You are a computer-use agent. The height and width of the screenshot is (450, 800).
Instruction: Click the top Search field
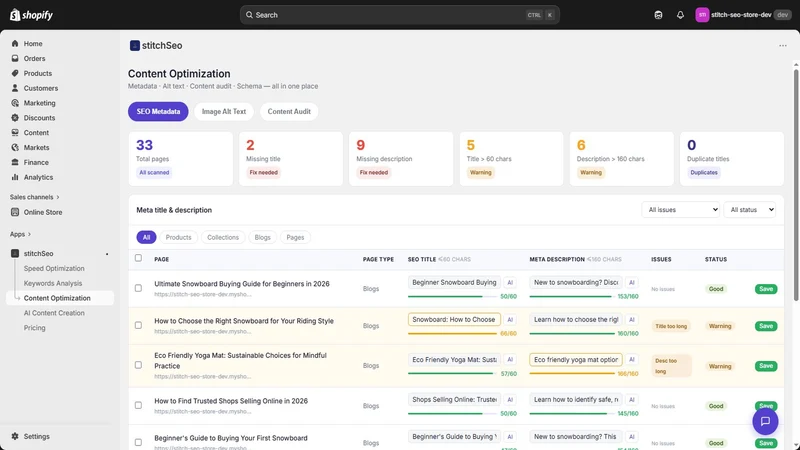(399, 15)
